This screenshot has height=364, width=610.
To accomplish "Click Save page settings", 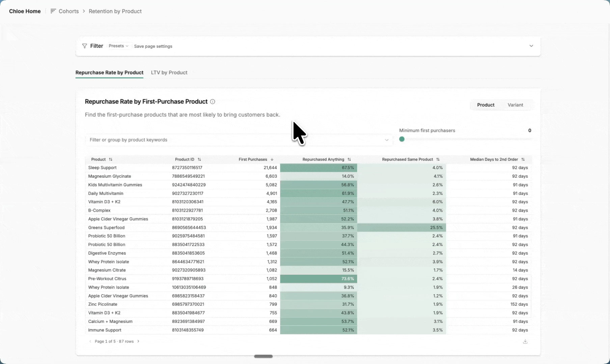I will pyautogui.click(x=153, y=46).
